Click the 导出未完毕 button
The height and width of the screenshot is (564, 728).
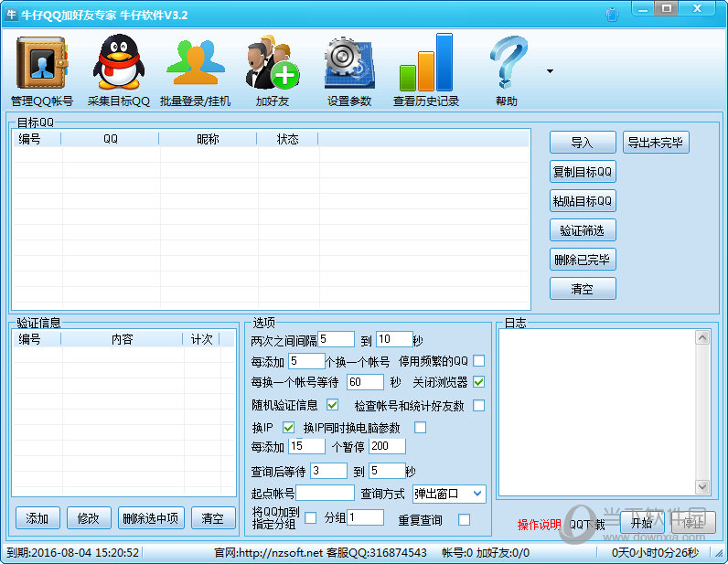656,142
